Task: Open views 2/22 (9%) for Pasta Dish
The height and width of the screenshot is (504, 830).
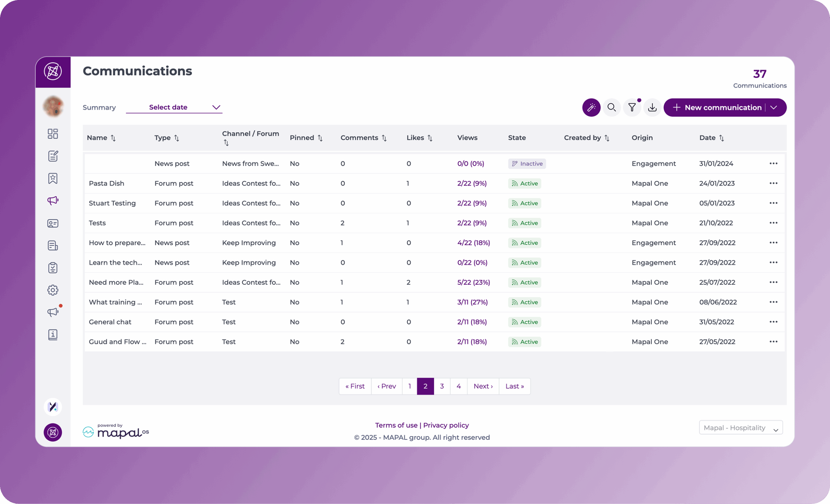Action: click(472, 183)
